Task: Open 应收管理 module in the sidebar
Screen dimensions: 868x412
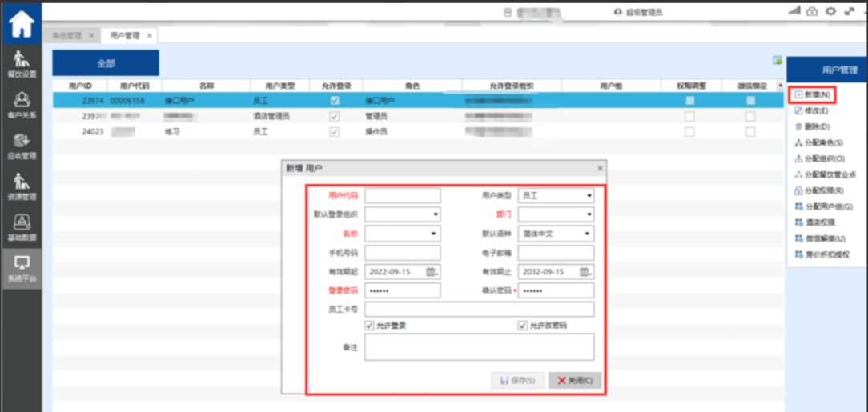Action: [22, 146]
